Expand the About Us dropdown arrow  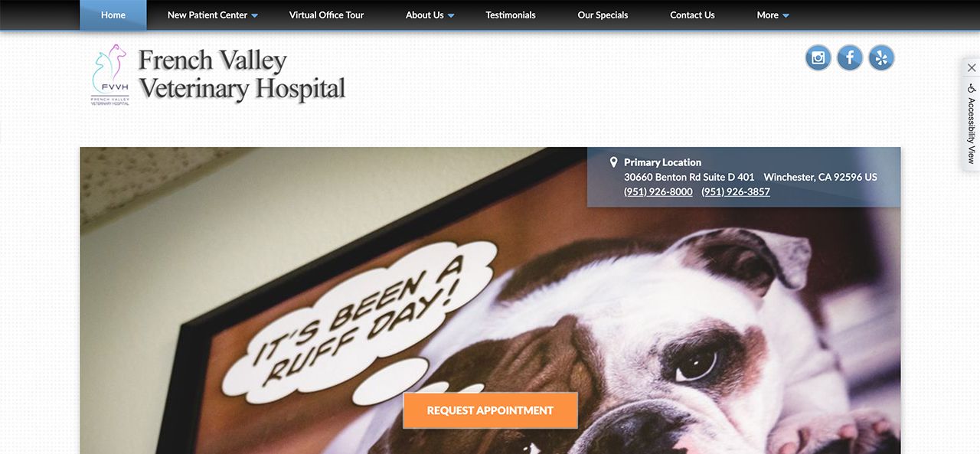pos(451,15)
